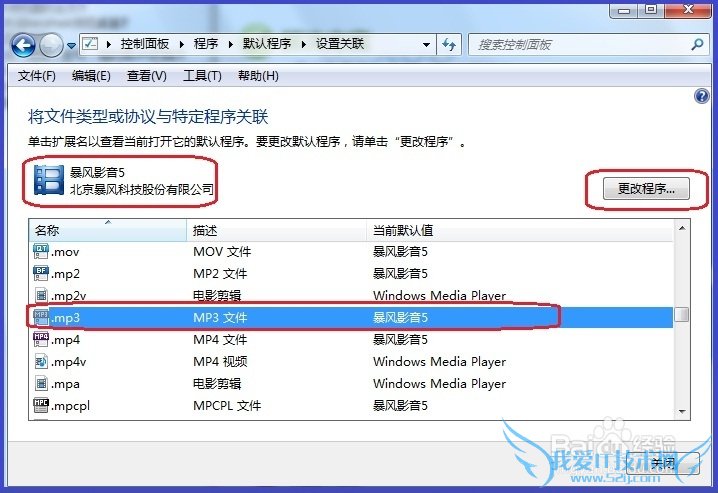Expand chevron after 控制面板 breadcrumb

pos(182,44)
